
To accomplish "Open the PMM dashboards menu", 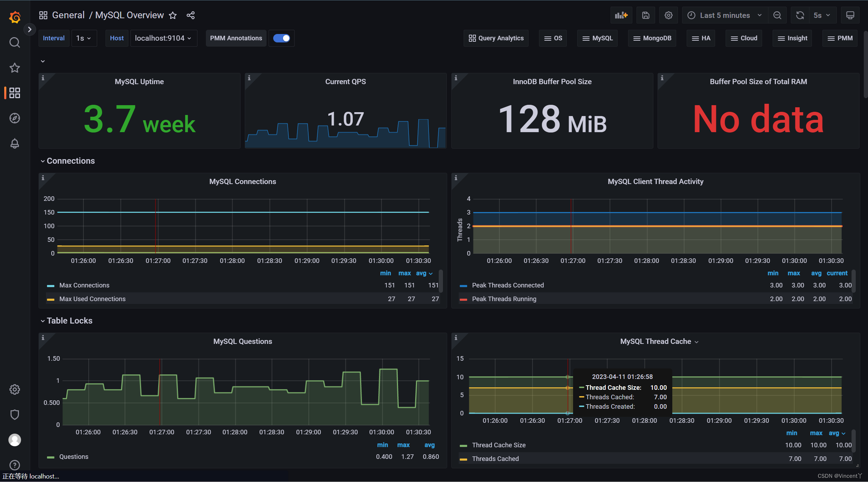I will point(840,38).
